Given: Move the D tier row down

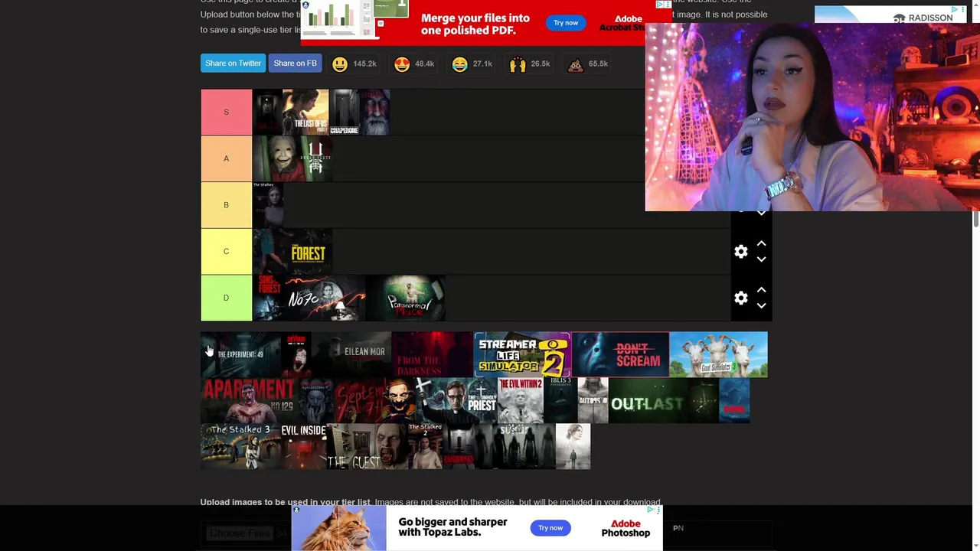Looking at the screenshot, I should pos(761,305).
